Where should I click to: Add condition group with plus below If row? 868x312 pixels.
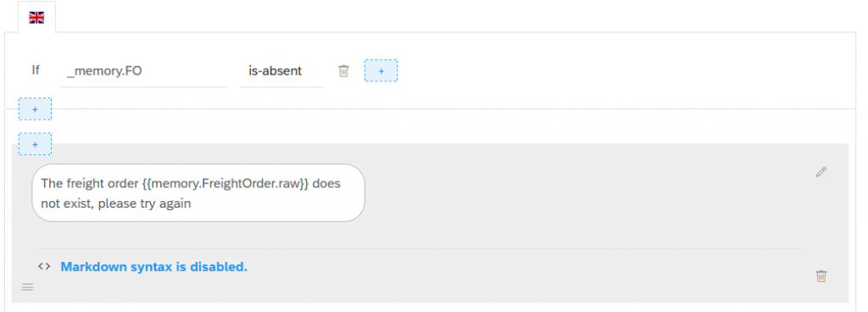pos(35,109)
